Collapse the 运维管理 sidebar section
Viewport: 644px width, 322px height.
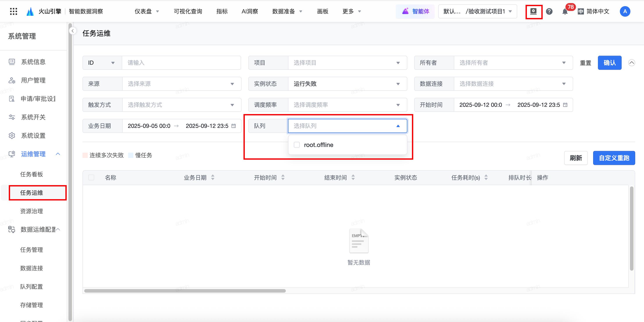(58, 154)
